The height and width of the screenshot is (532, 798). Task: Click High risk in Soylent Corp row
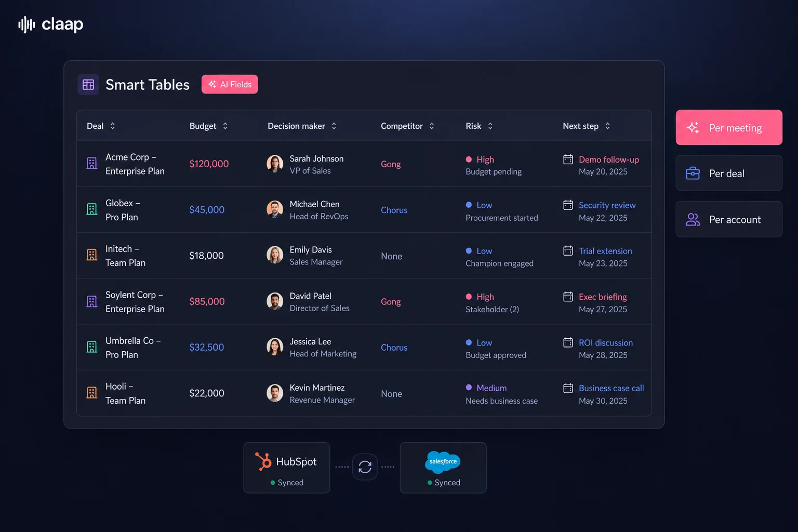(480, 297)
